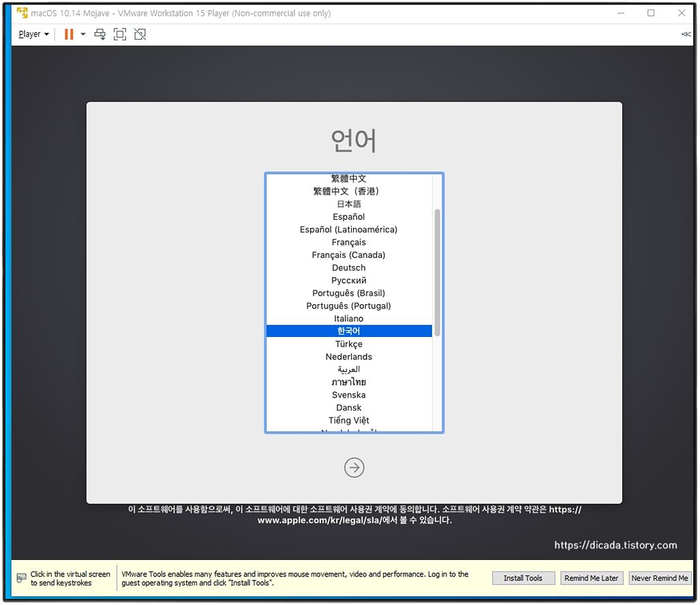Select 日本語 in the language list
700x605 pixels.
[349, 204]
